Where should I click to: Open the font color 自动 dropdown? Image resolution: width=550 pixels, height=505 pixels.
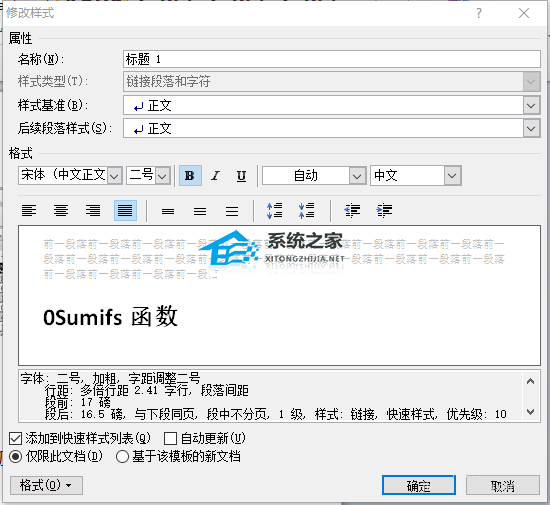pyautogui.click(x=357, y=176)
